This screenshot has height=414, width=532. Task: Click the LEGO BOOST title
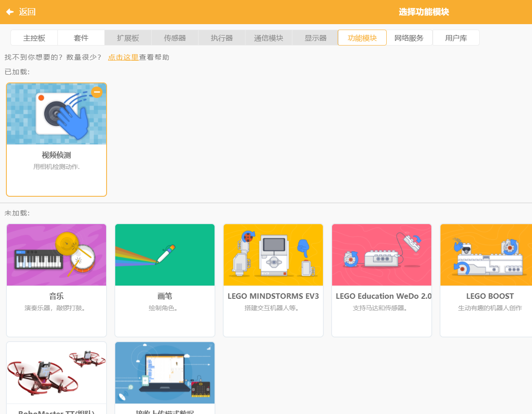point(490,296)
